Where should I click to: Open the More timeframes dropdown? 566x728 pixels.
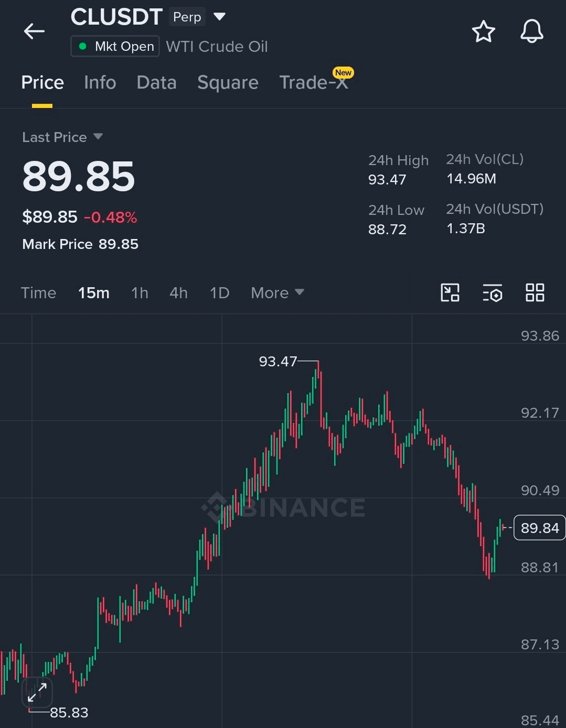point(277,293)
